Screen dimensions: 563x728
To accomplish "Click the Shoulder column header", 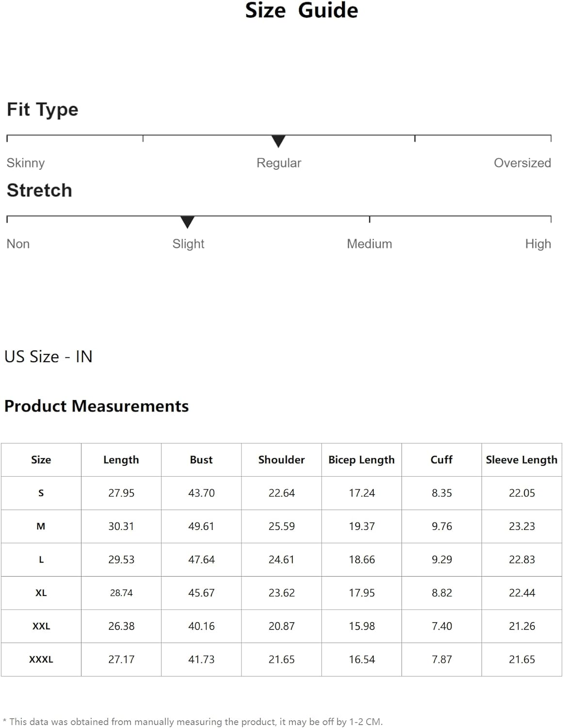I will click(282, 460).
